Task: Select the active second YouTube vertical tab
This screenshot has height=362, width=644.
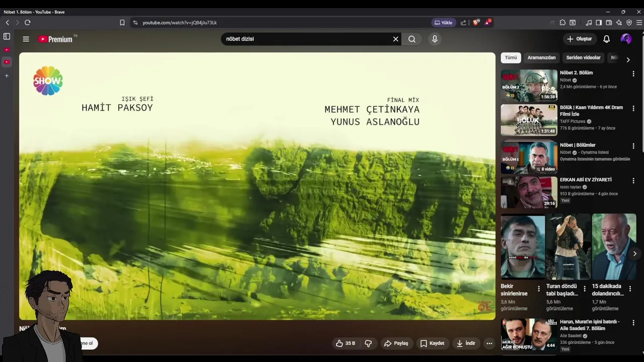Action: pos(7,62)
